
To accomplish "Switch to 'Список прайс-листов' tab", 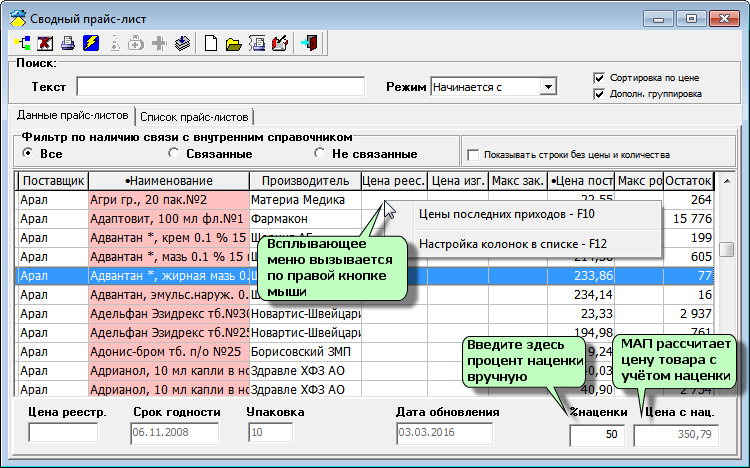I will 194,116.
